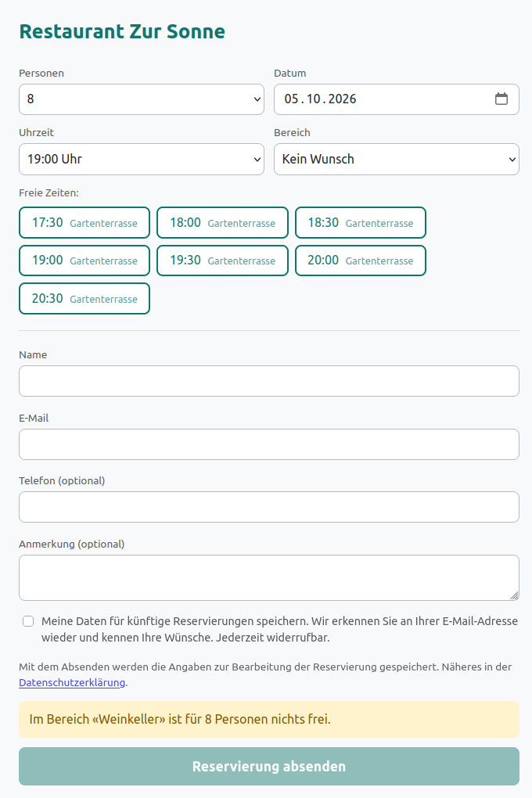Click the Restaurant Zur Sonne heading
532x798 pixels.
(122, 31)
